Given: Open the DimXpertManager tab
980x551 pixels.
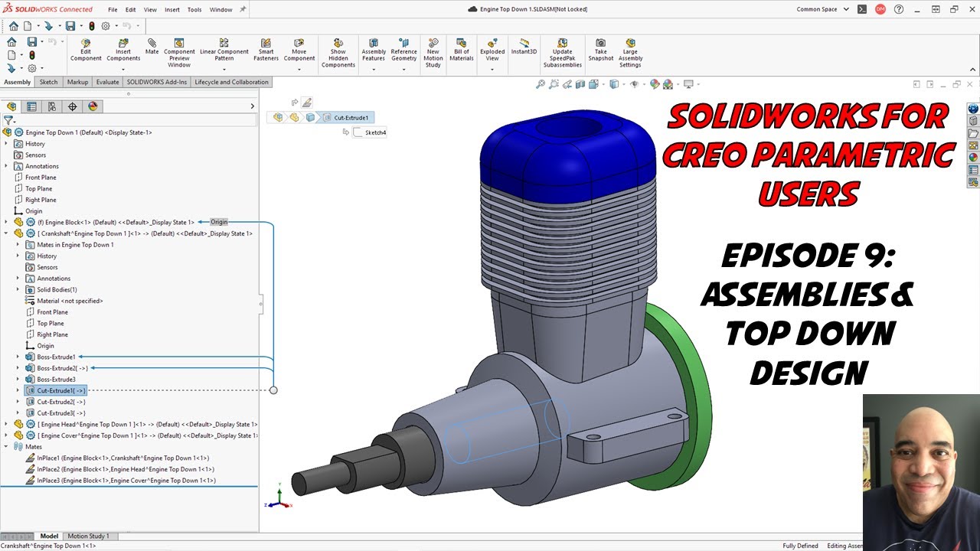Looking at the screenshot, I should [x=73, y=106].
